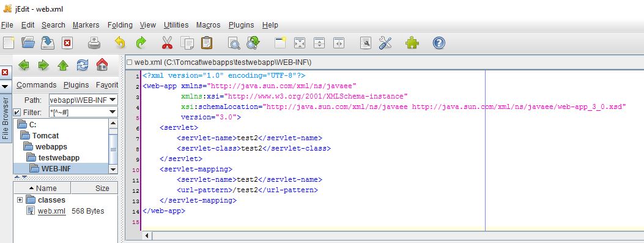Viewport: 644px width, 243px height.
Task: Undo the last edit
Action: pyautogui.click(x=119, y=43)
